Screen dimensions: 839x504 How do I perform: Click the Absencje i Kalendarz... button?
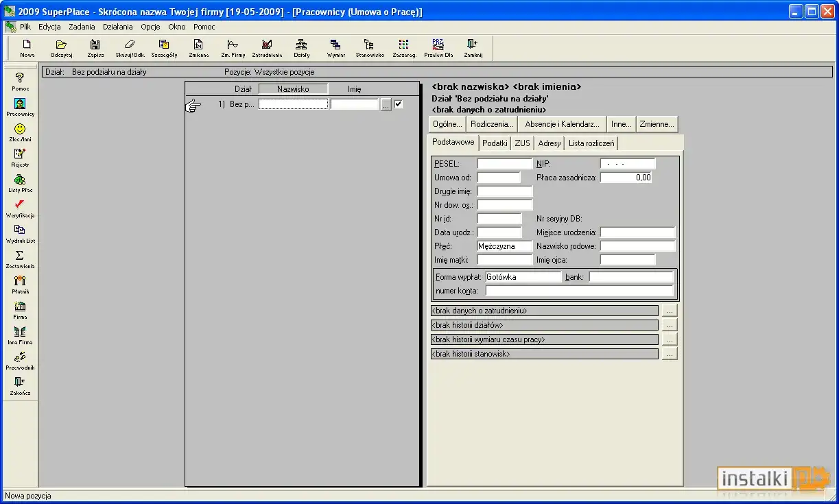click(x=562, y=124)
